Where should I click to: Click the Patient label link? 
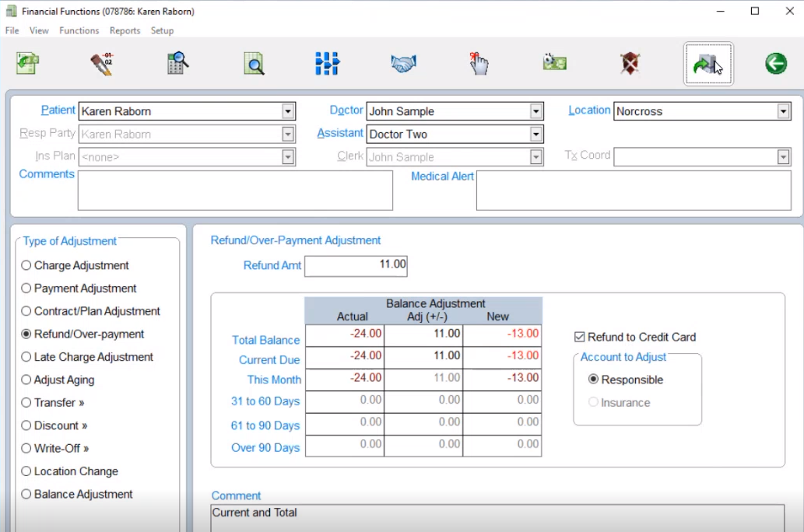click(58, 110)
